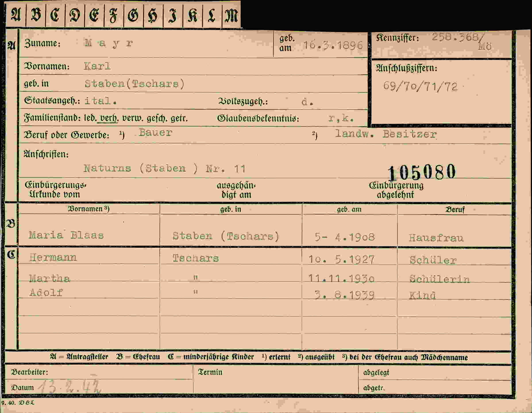
Task: Click the "Einbürgerung abgelehnt" label
Action: 396,190
